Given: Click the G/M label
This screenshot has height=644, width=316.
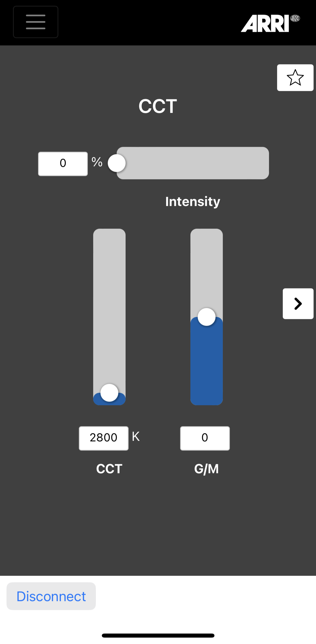Looking at the screenshot, I should 206,469.
